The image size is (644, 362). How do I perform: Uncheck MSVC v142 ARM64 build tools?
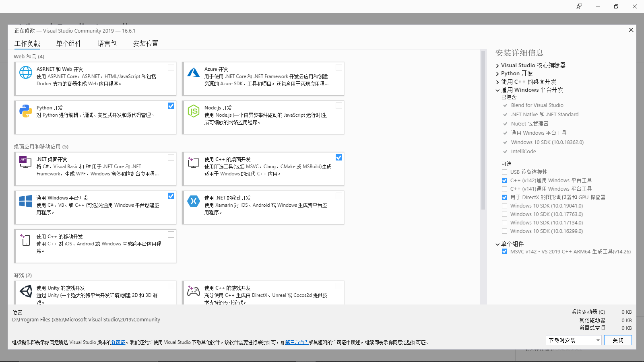pyautogui.click(x=504, y=251)
